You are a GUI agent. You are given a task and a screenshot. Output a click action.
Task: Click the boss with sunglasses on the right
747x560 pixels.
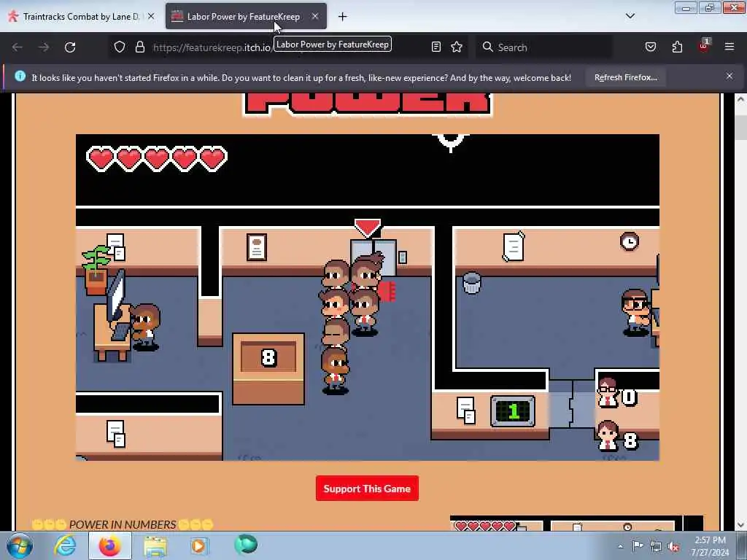coord(636,313)
